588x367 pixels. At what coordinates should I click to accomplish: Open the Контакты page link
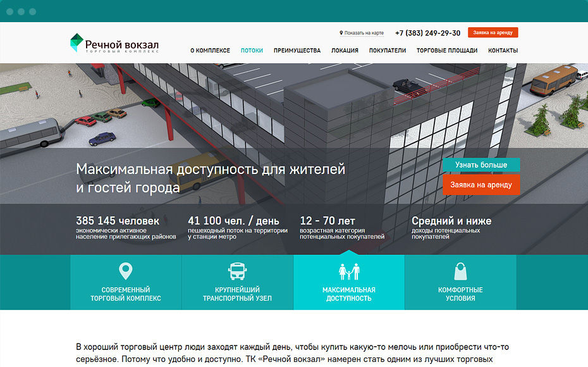point(503,51)
